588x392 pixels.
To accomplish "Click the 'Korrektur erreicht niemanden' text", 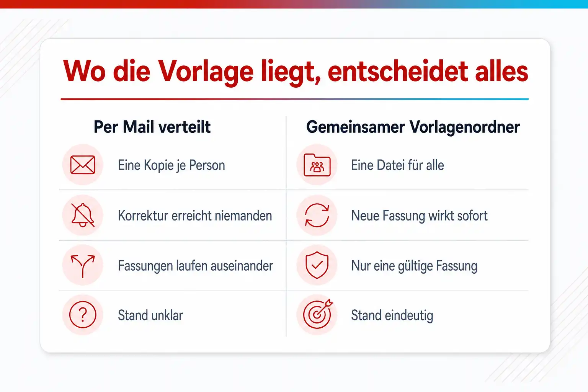I will click(x=195, y=216).
